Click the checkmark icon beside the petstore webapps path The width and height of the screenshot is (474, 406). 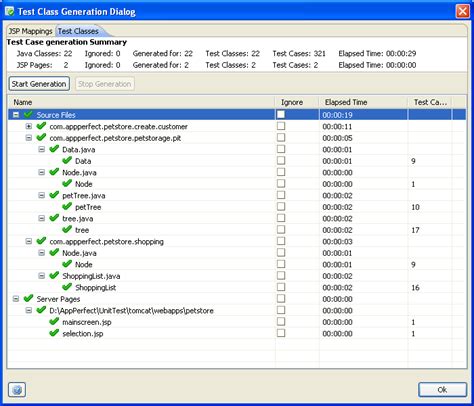point(41,310)
